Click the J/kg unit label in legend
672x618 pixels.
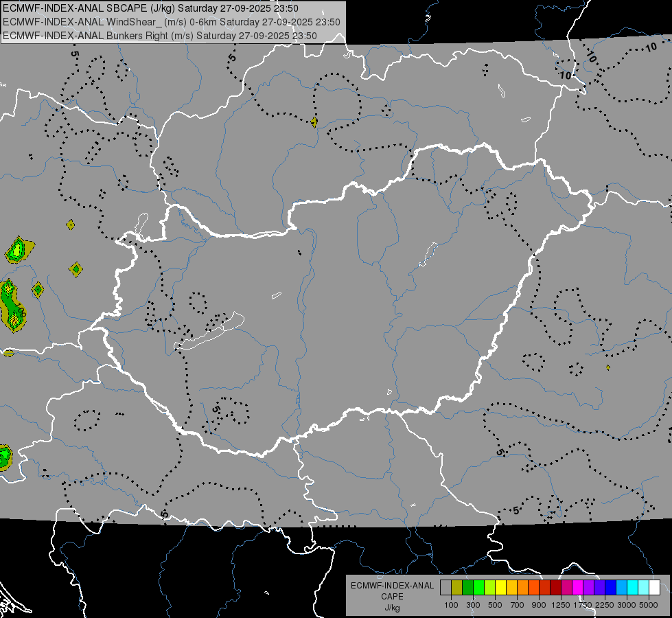(392, 608)
